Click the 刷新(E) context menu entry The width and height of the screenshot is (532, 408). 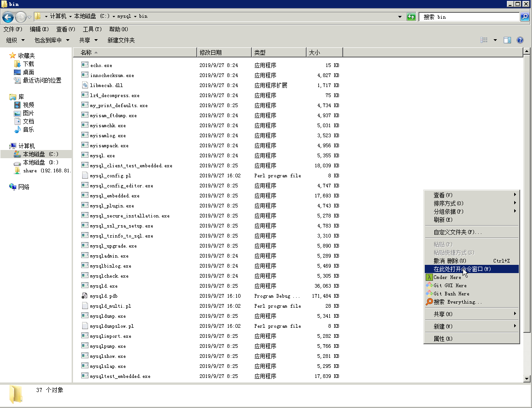click(472, 220)
